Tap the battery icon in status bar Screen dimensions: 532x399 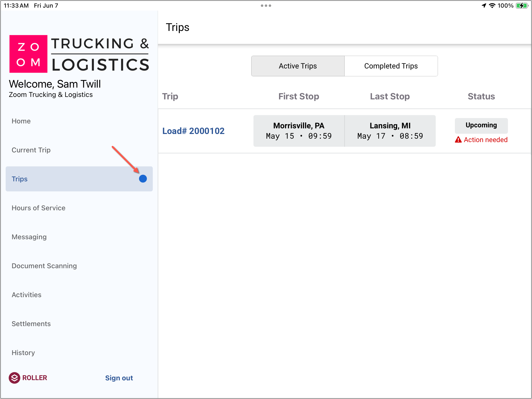[x=522, y=5]
